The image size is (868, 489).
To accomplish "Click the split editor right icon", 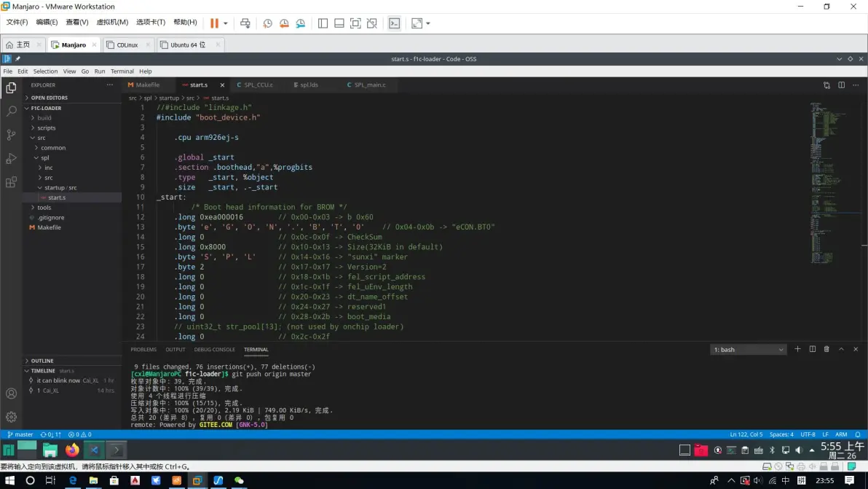I will (x=841, y=85).
